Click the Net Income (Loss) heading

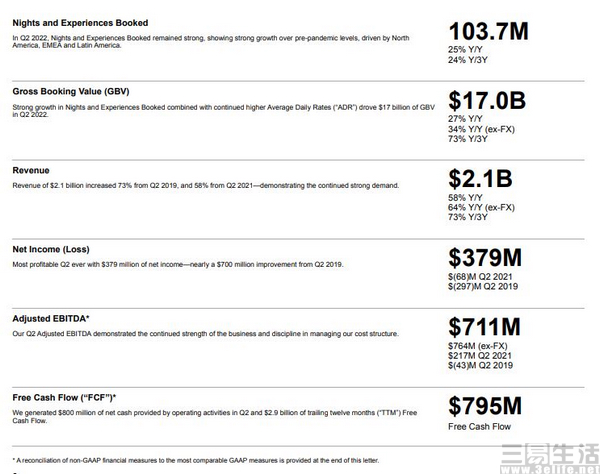(x=51, y=249)
